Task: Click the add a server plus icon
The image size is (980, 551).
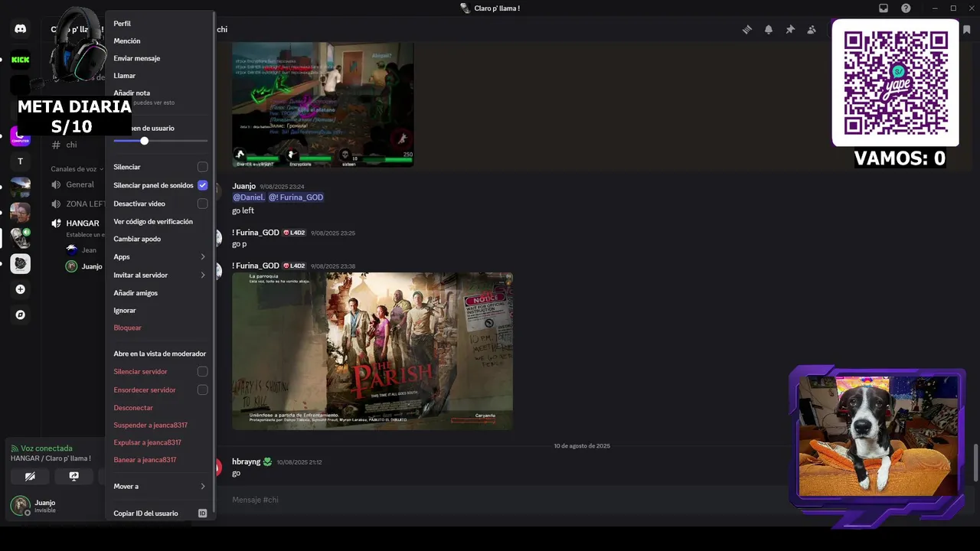Action: coord(21,289)
